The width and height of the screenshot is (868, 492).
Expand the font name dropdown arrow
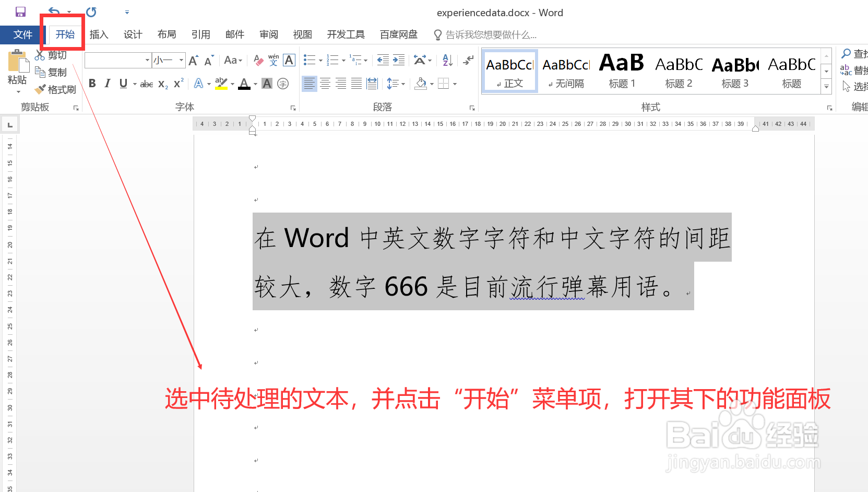tap(147, 60)
